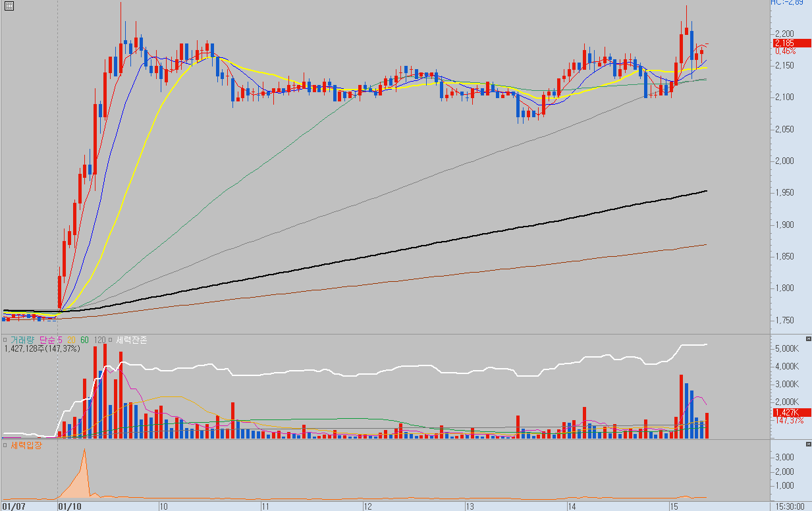Click the 2,200 price axis label
The width and height of the screenshot is (812, 511).
[784, 34]
